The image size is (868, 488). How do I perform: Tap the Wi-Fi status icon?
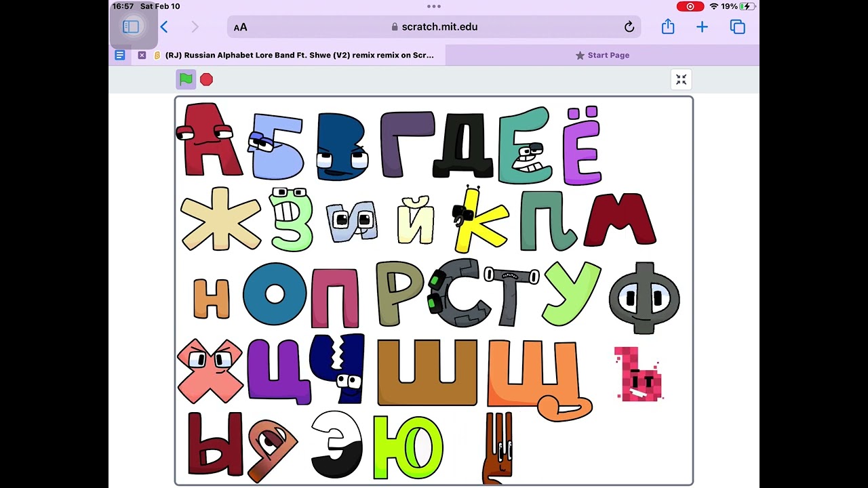(x=713, y=6)
